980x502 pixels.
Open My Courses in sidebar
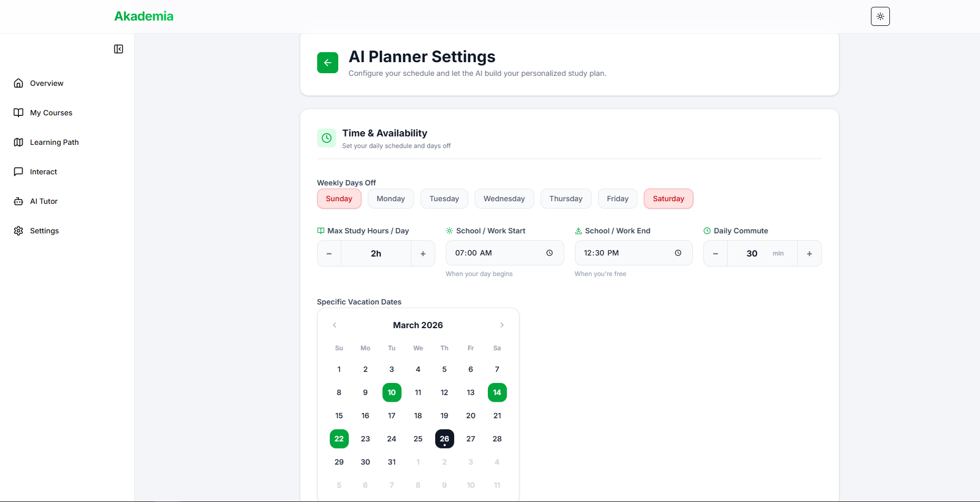(51, 113)
